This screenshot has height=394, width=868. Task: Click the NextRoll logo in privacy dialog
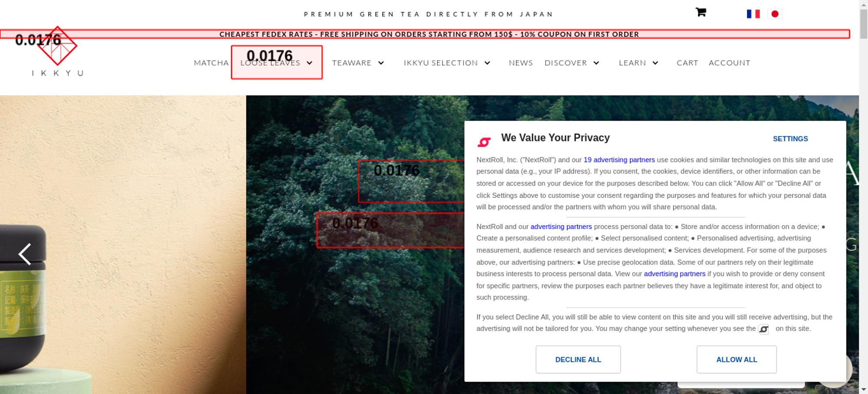tap(484, 142)
